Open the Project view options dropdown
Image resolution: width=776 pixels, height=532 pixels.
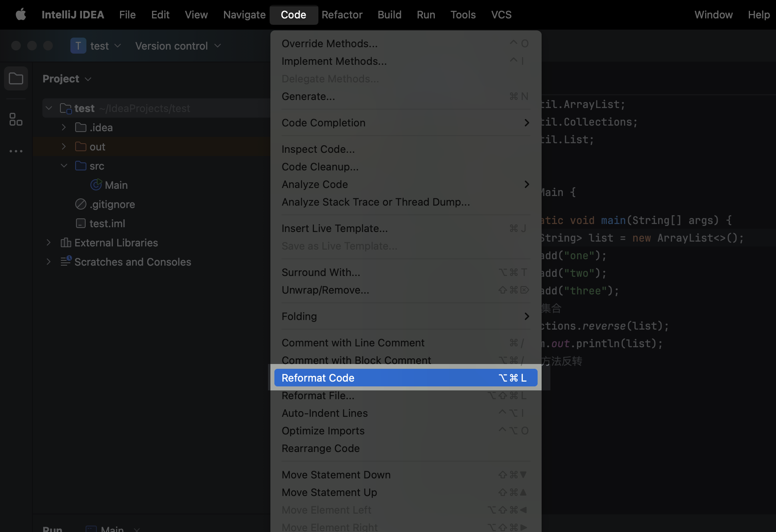pyautogui.click(x=88, y=79)
